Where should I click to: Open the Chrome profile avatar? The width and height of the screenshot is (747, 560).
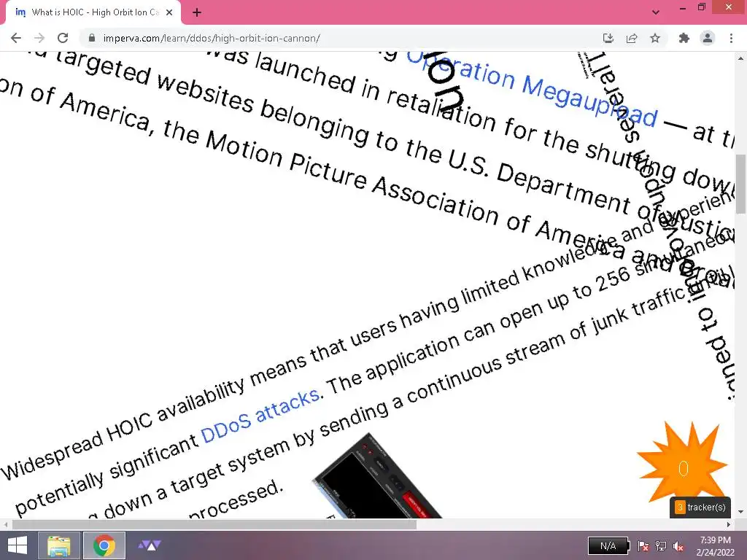click(708, 38)
